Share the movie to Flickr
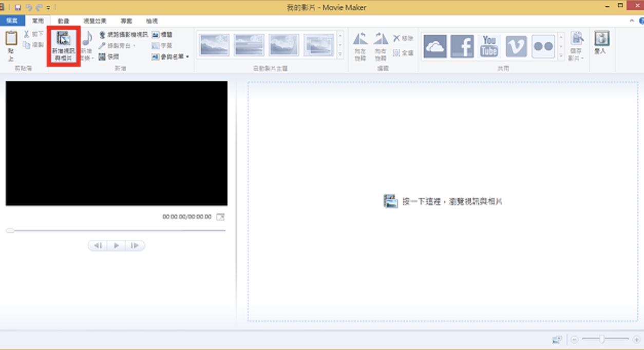644x350 pixels. (x=543, y=46)
